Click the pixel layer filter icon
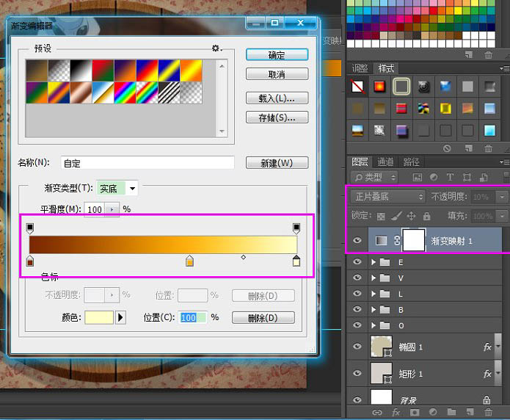 418,177
